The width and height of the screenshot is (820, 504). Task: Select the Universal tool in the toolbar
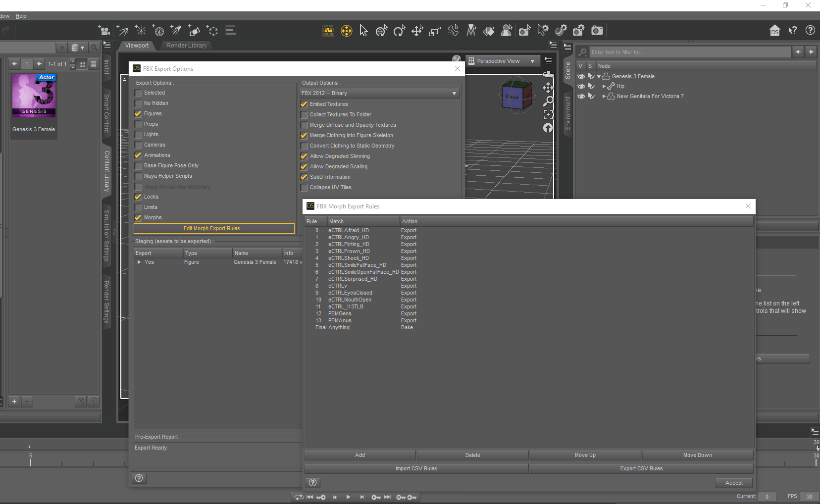click(347, 31)
